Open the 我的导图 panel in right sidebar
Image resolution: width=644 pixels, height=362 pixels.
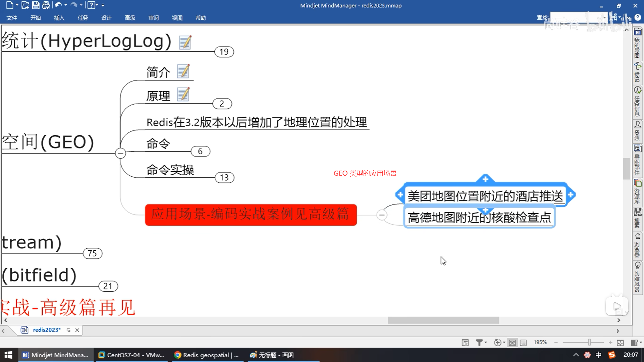click(x=638, y=44)
